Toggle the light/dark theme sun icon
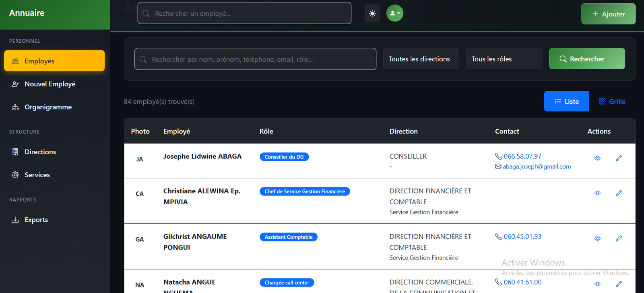This screenshot has height=293, width=644. coord(372,14)
